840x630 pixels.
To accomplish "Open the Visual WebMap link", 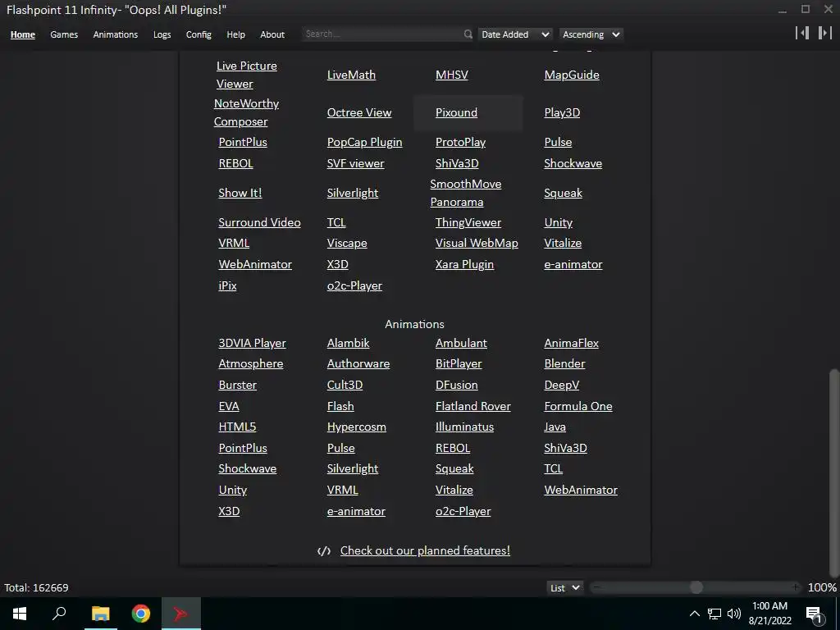I will (x=477, y=243).
